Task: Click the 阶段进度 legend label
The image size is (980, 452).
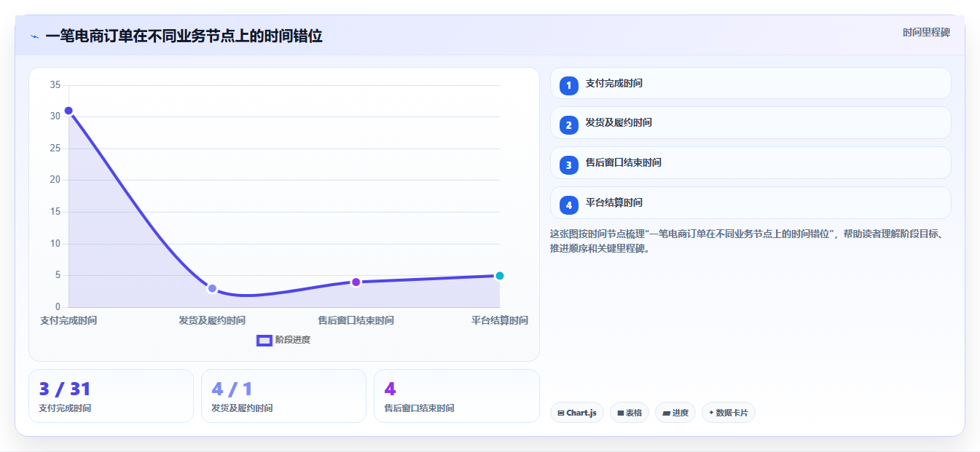Action: [x=293, y=340]
